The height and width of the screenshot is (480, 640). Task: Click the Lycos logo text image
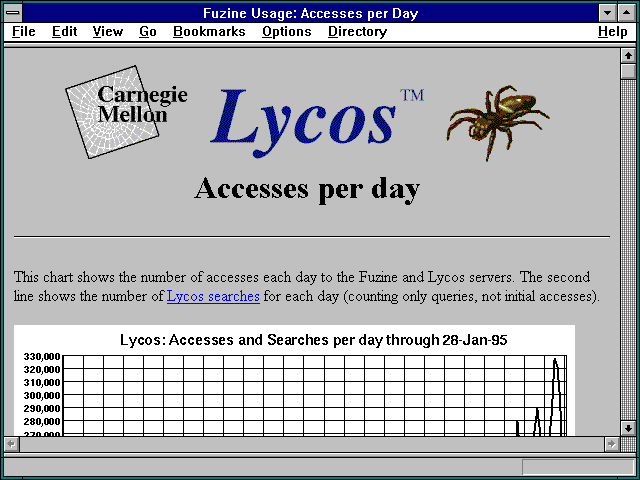317,121
